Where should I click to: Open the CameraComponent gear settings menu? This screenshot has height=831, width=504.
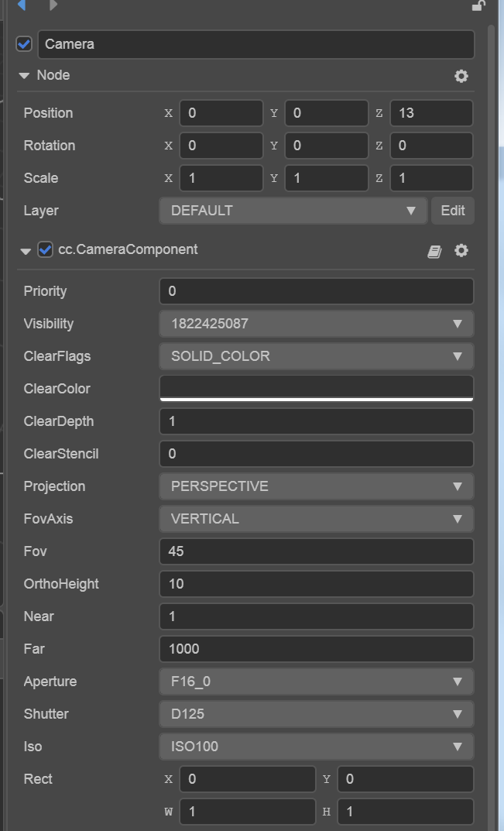coord(461,251)
